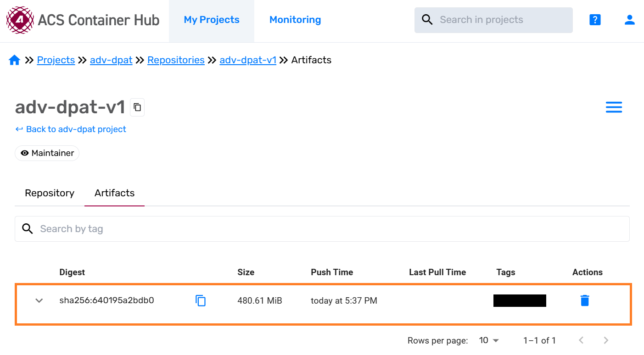
Task: Copy repository name adv-dpat-v1 icon
Action: 137,107
